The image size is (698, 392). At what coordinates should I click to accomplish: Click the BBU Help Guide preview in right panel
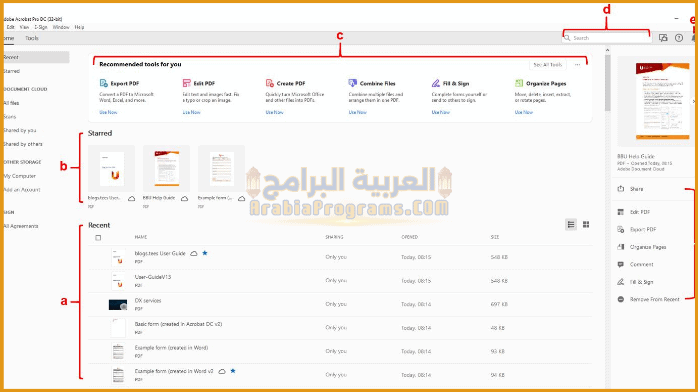coord(662,101)
